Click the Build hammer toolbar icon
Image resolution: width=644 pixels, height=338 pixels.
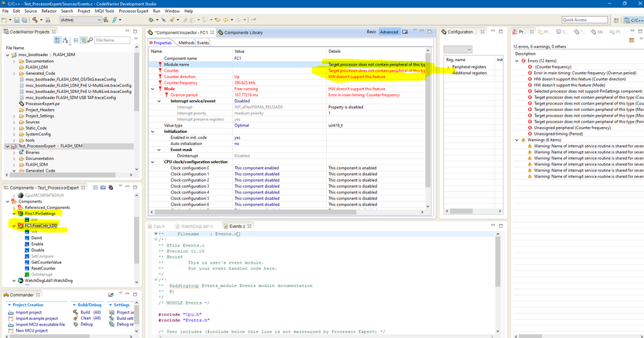(x=35, y=20)
